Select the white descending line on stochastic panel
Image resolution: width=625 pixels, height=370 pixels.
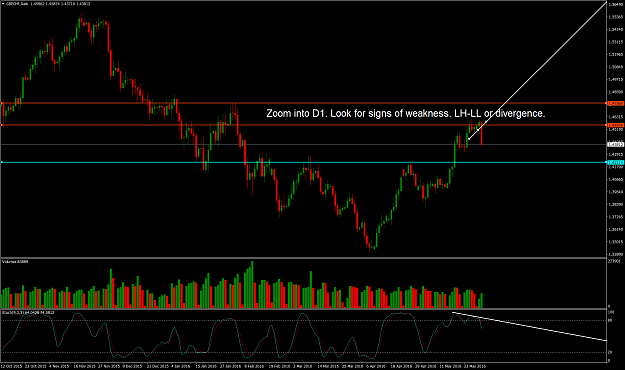tap(530, 327)
